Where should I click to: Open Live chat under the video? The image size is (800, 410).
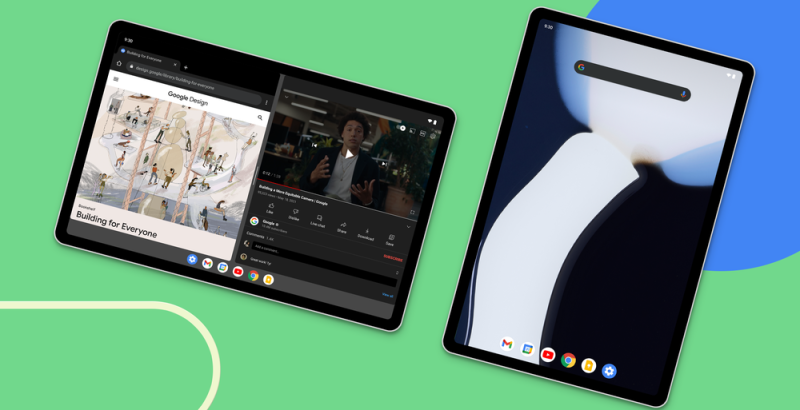pos(318,220)
